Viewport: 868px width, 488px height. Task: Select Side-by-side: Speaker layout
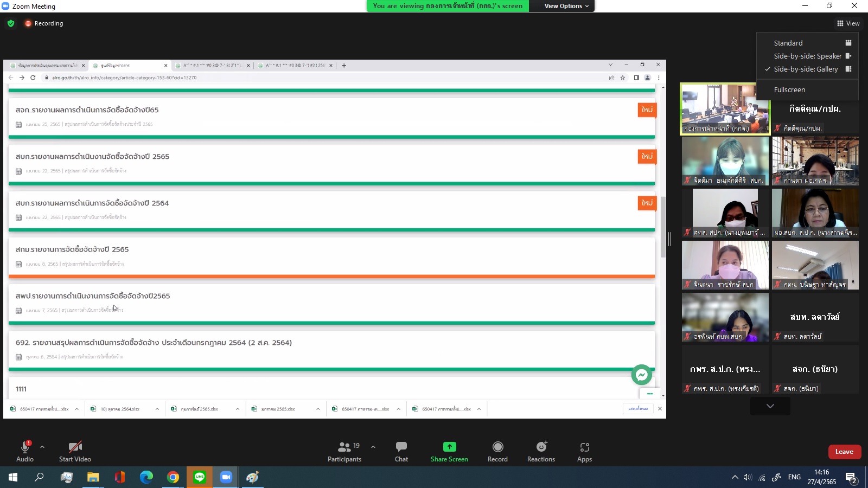[x=807, y=56]
